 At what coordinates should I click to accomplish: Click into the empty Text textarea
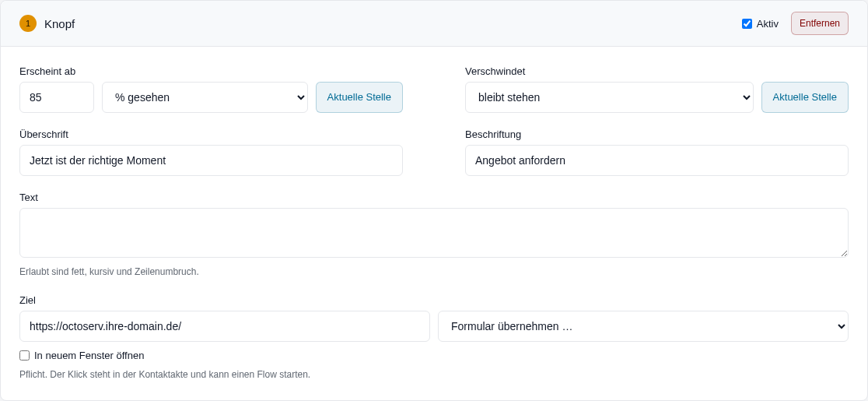click(x=434, y=233)
